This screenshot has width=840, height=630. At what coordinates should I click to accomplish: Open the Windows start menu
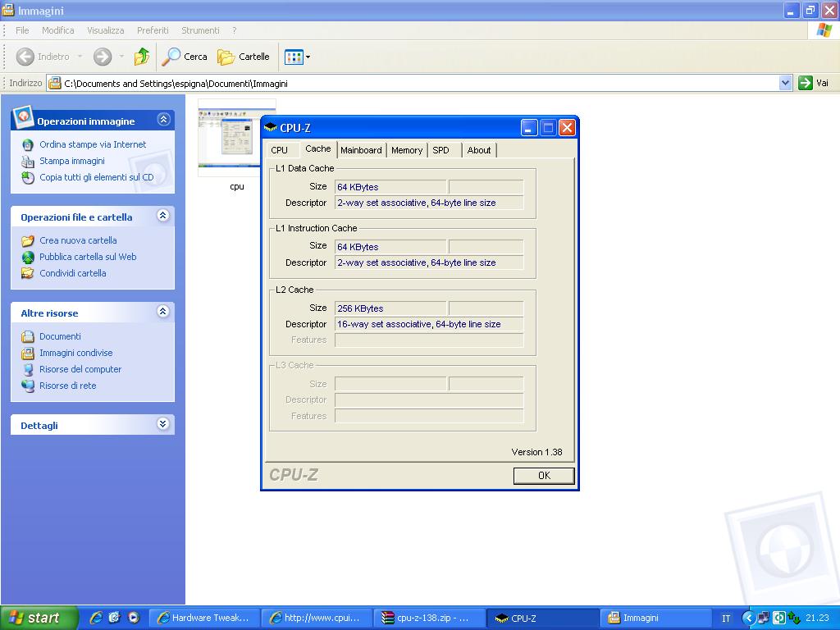(x=39, y=618)
